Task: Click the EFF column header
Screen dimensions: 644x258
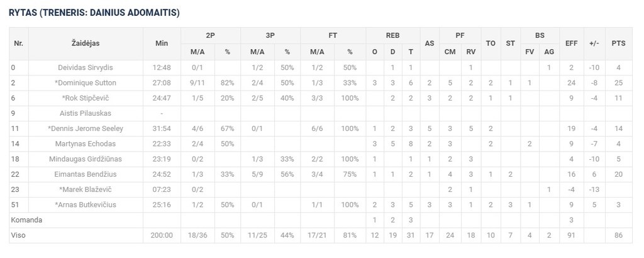Action: point(571,43)
